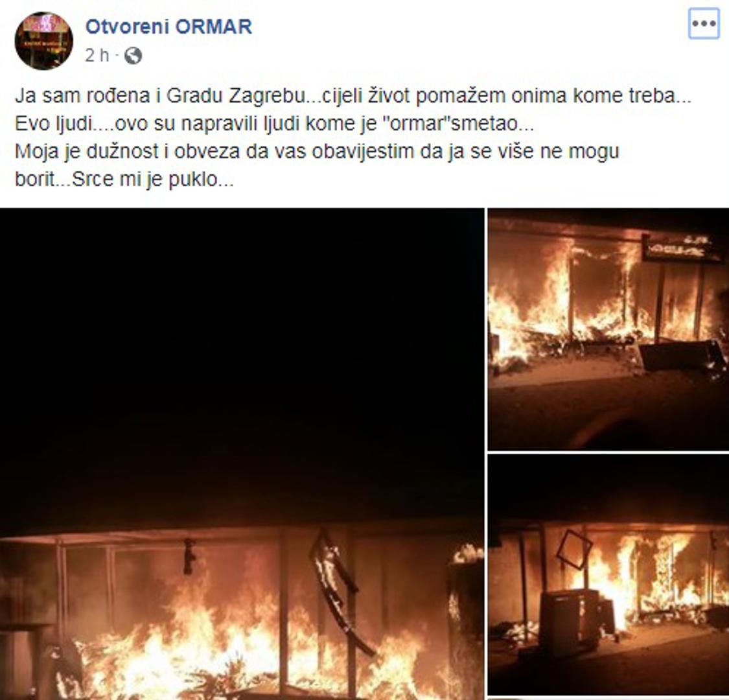Image resolution: width=729 pixels, height=700 pixels.
Task: Click the overturned dark box in top-right photo
Action: click(679, 355)
